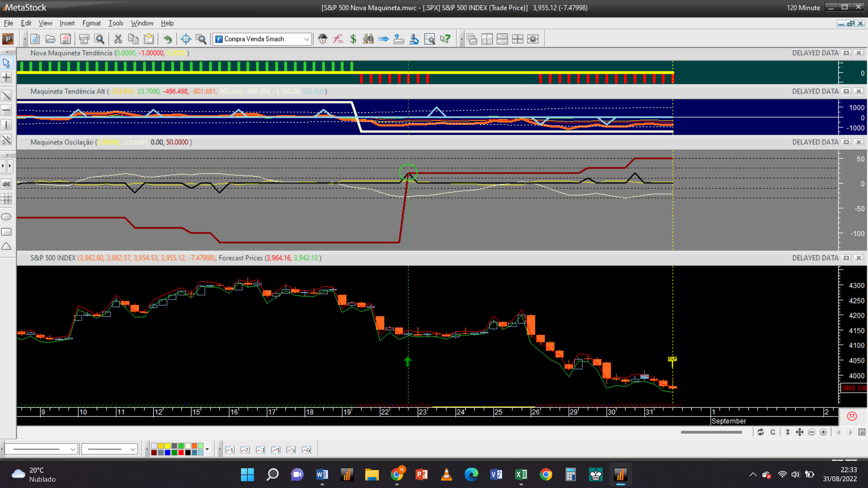Pick the red color swatch
Viewport: 868px width, 488px height.
181,452
